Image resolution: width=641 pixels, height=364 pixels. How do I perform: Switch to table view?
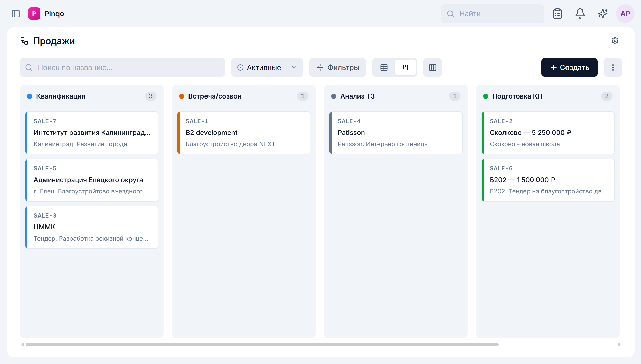[384, 67]
